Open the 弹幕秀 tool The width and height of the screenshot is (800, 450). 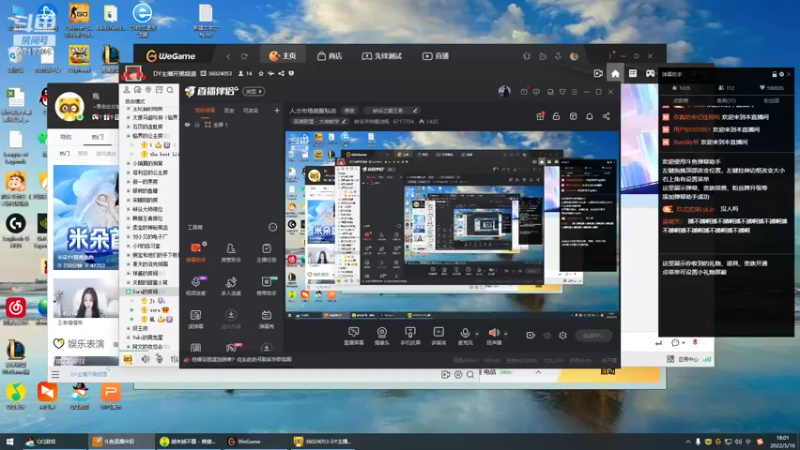(266, 319)
